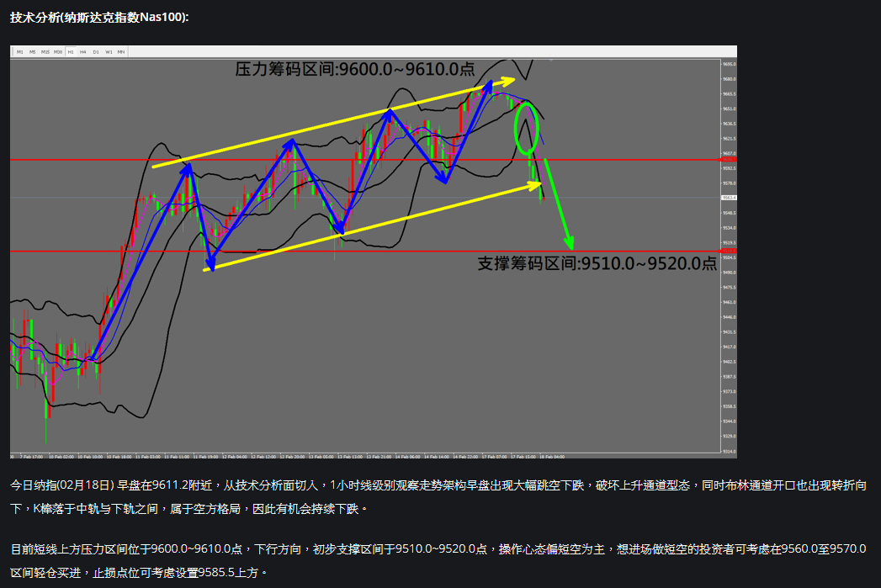Click the upper red price tag on axis

tap(729, 160)
